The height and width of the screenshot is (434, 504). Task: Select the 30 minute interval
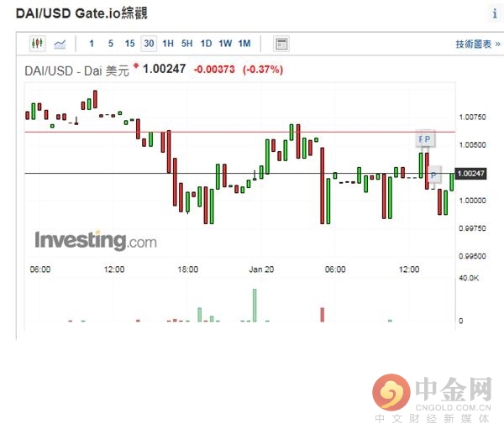tap(149, 44)
